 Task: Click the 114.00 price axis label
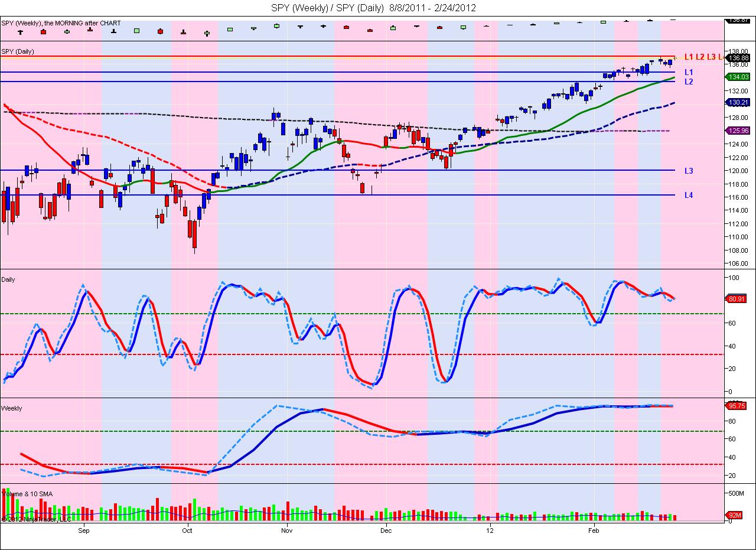[x=739, y=211]
